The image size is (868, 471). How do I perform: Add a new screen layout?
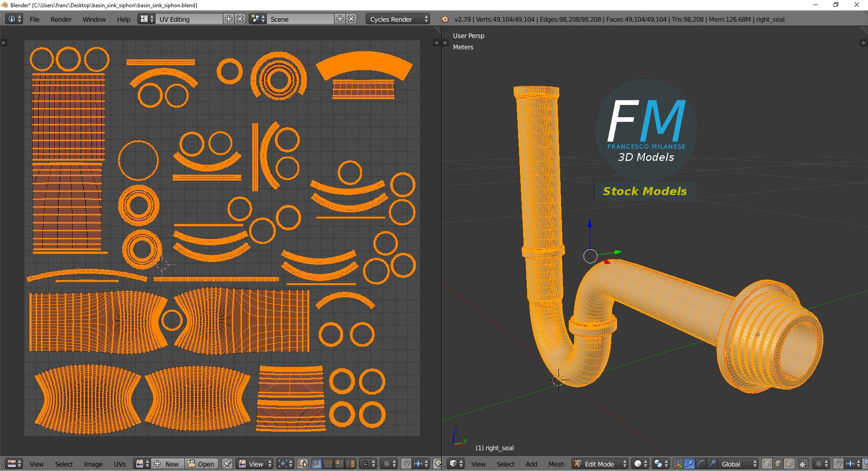[x=229, y=19]
